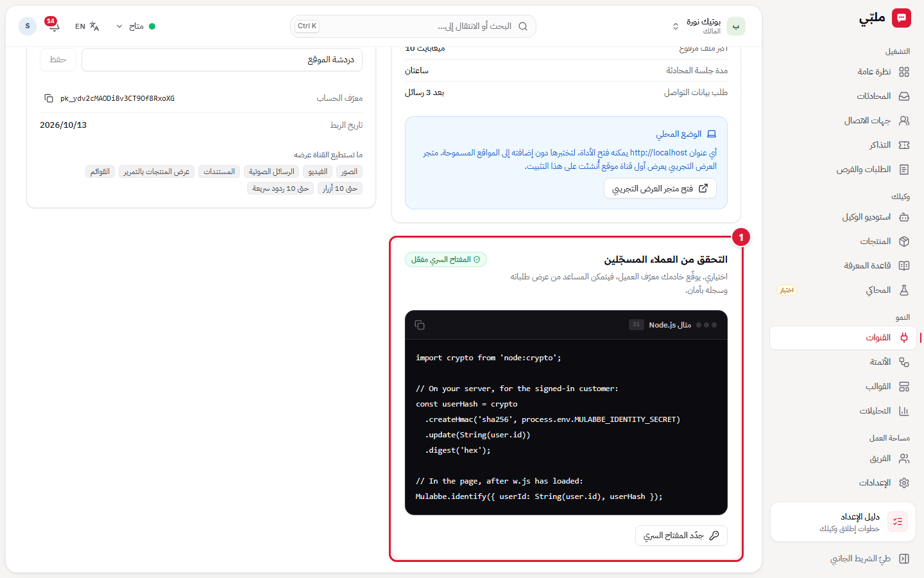Click the قاعدة المعرفة book icon
Screen dimensions: 924x578
pos(904,266)
